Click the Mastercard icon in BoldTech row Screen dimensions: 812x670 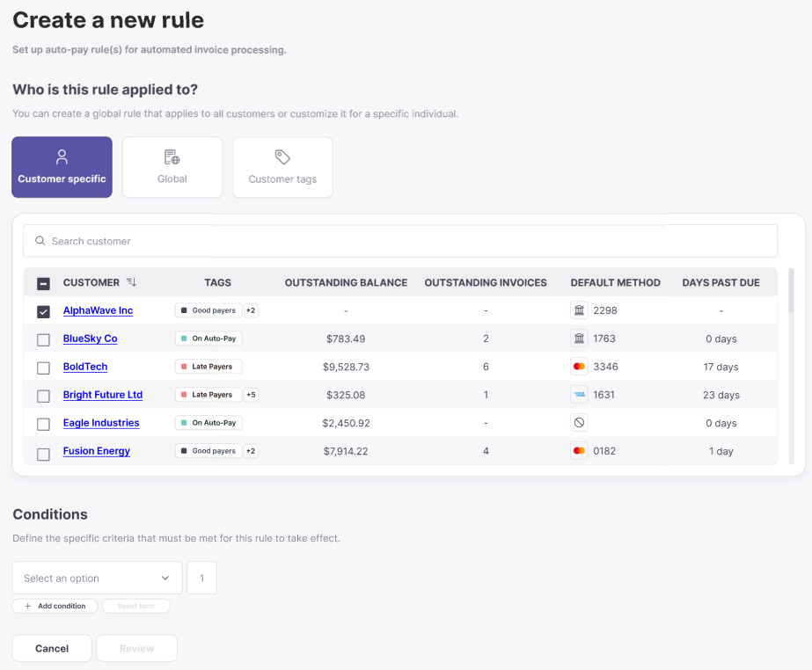tap(579, 367)
